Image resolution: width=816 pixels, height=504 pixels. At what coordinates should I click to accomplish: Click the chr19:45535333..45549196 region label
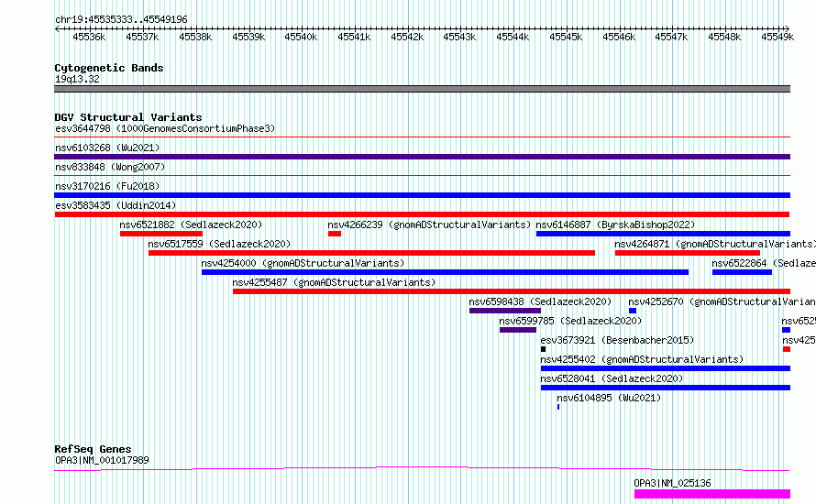[121, 19]
